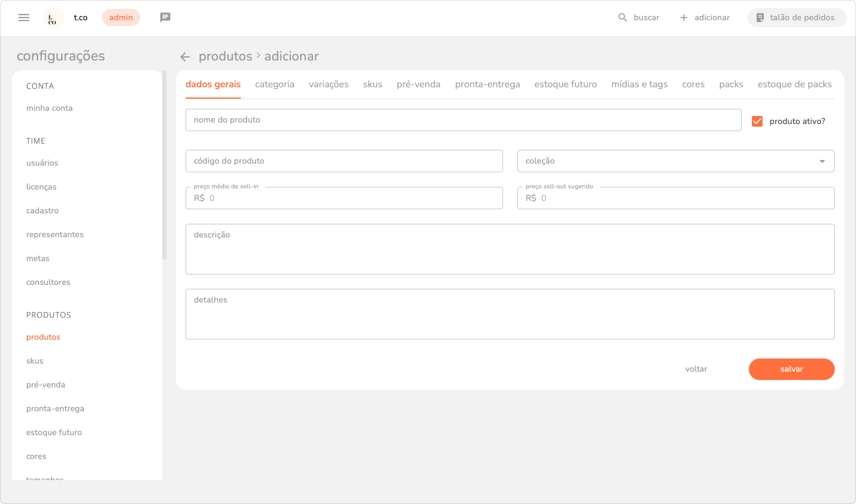Open the hamburger menu icon

24,17
